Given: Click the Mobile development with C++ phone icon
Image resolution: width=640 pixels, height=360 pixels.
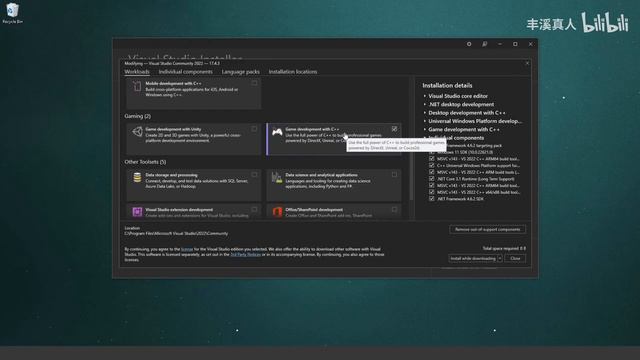Looking at the screenshot, I should click(137, 87).
